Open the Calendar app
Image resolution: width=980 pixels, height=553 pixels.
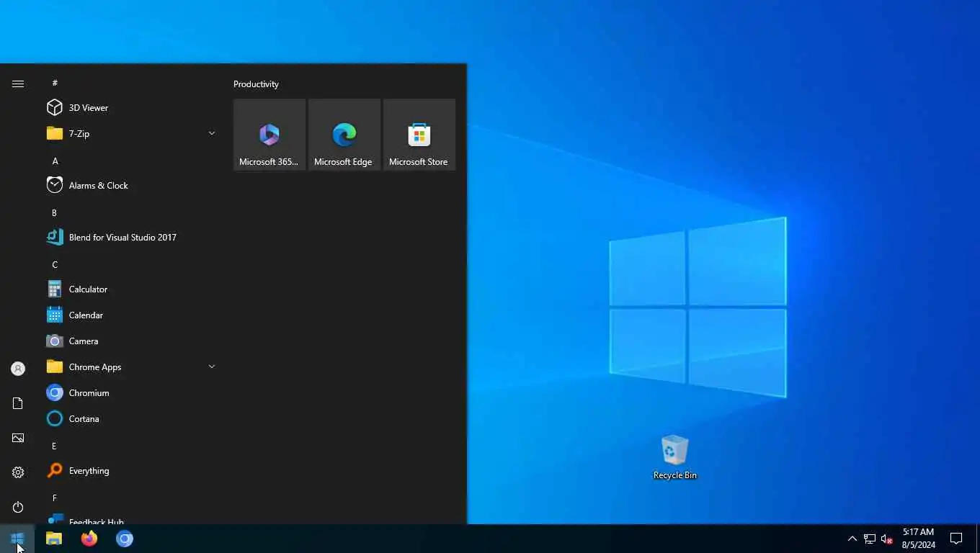coord(133,315)
